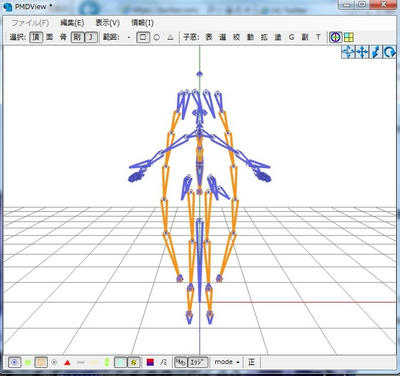The image size is (400, 376).
Task: Open the 編集(E) menu
Action: [72, 23]
